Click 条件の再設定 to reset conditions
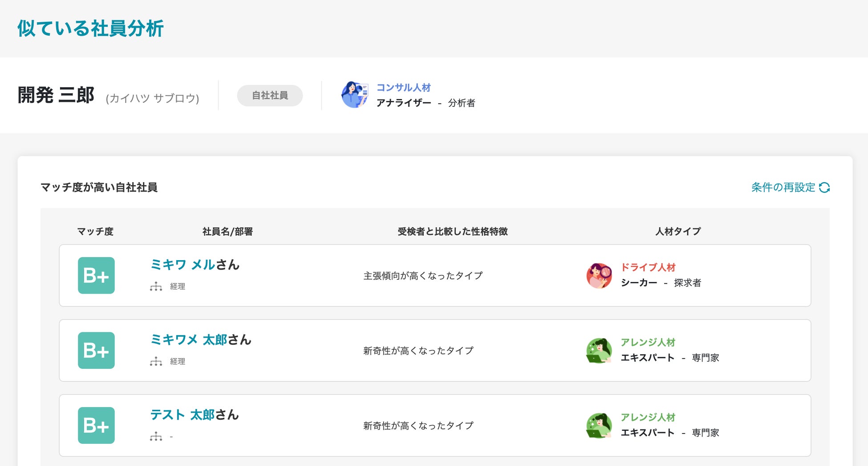 (783, 188)
